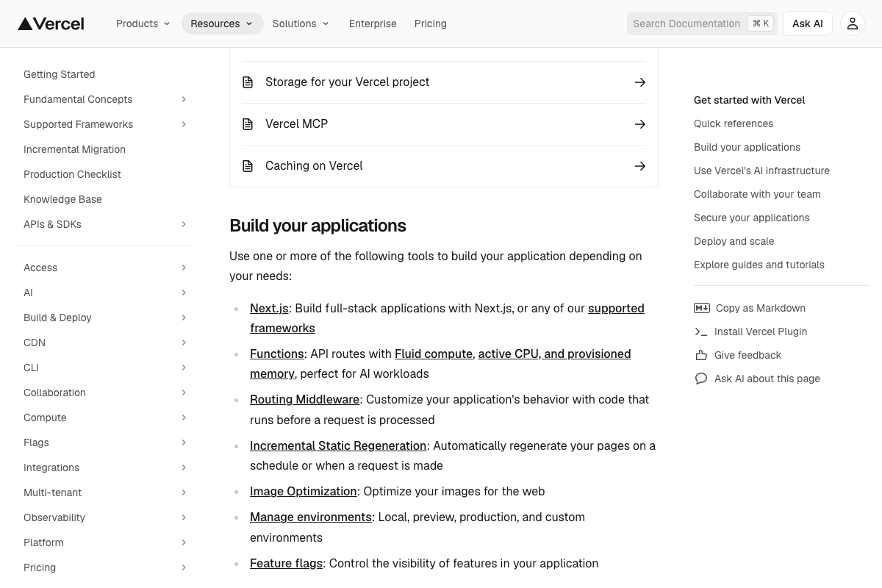Open the Incremental Static Regeneration link
Image resolution: width=882 pixels, height=588 pixels.
coord(338,445)
